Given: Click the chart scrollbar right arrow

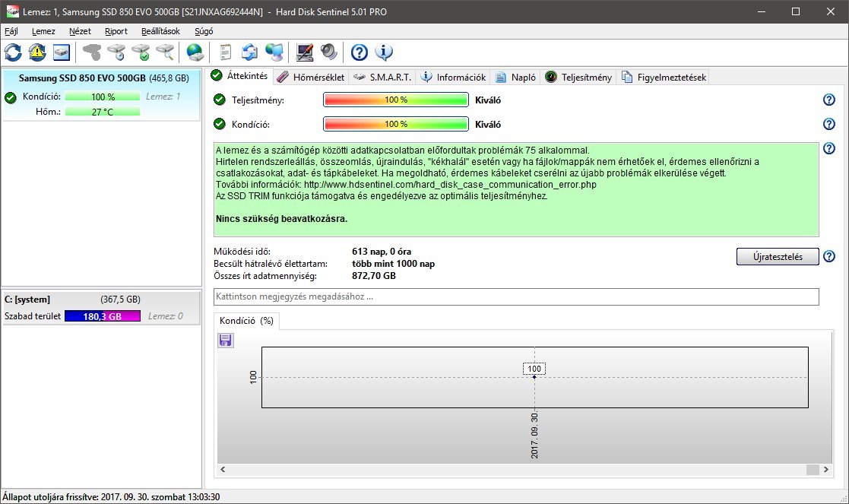Looking at the screenshot, I should point(825,469).
